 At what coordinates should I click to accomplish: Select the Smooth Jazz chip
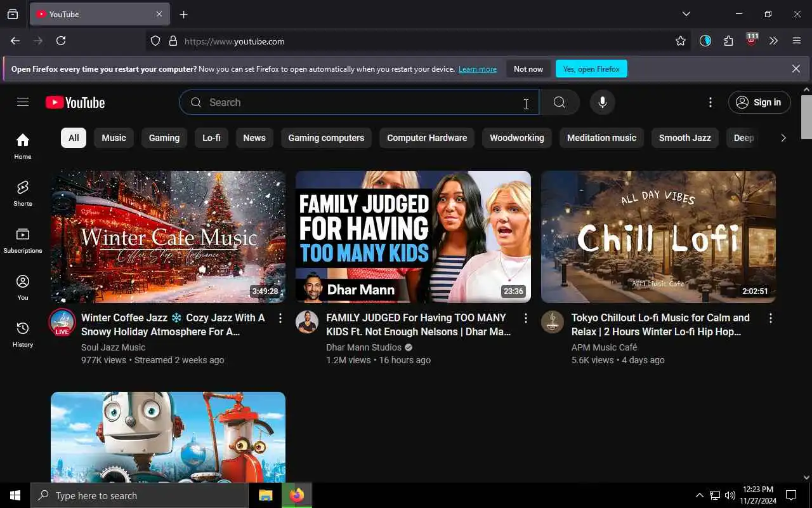[685, 138]
